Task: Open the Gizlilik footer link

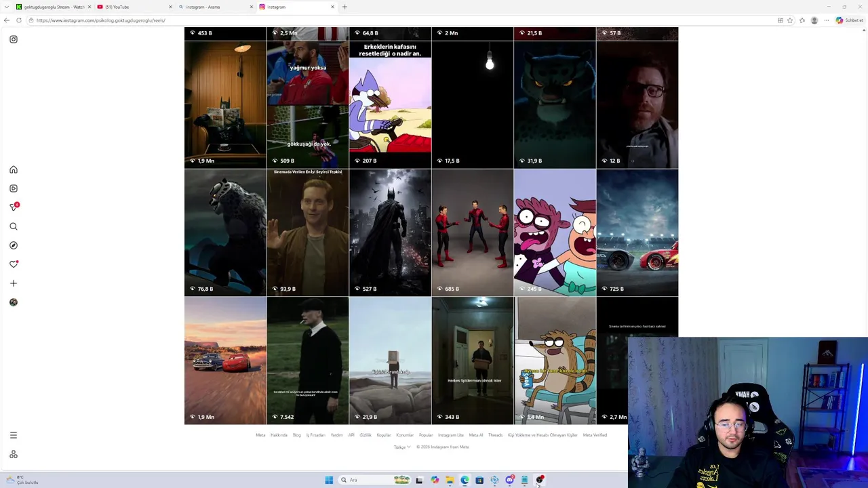Action: [366, 435]
